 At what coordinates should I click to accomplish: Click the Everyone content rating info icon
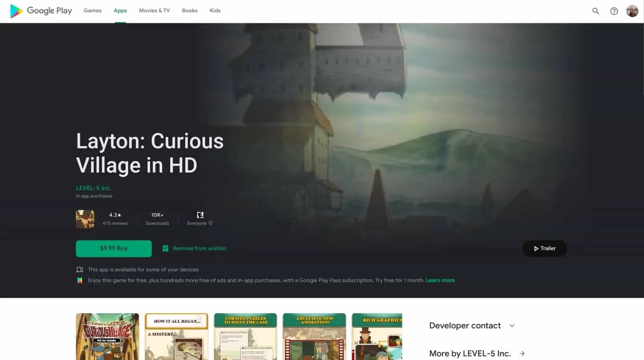pos(211,223)
